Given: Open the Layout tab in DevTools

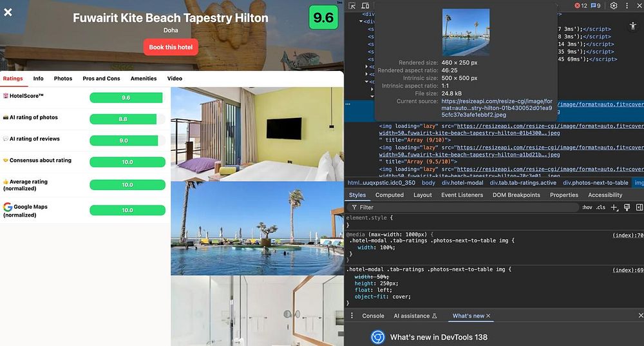Looking at the screenshot, I should tap(422, 195).
